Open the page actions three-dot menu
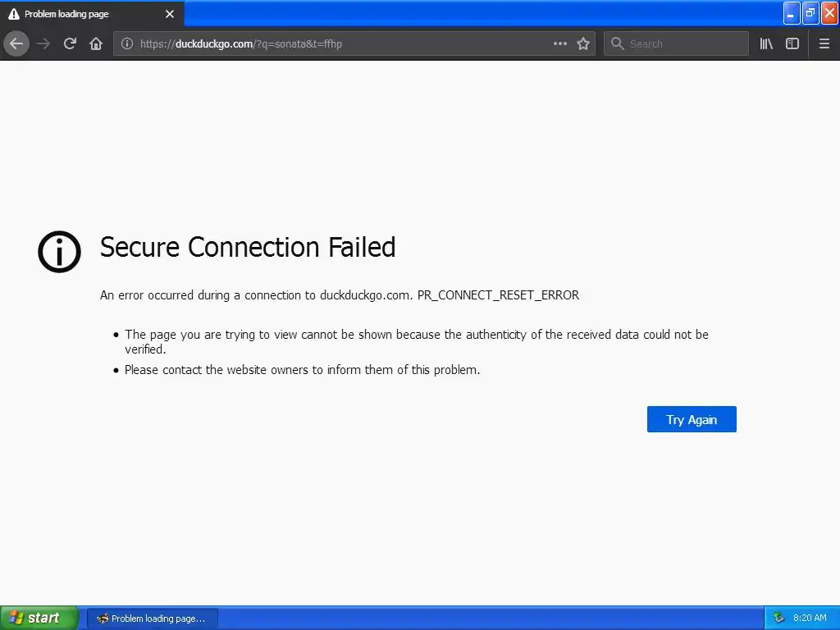 point(560,43)
